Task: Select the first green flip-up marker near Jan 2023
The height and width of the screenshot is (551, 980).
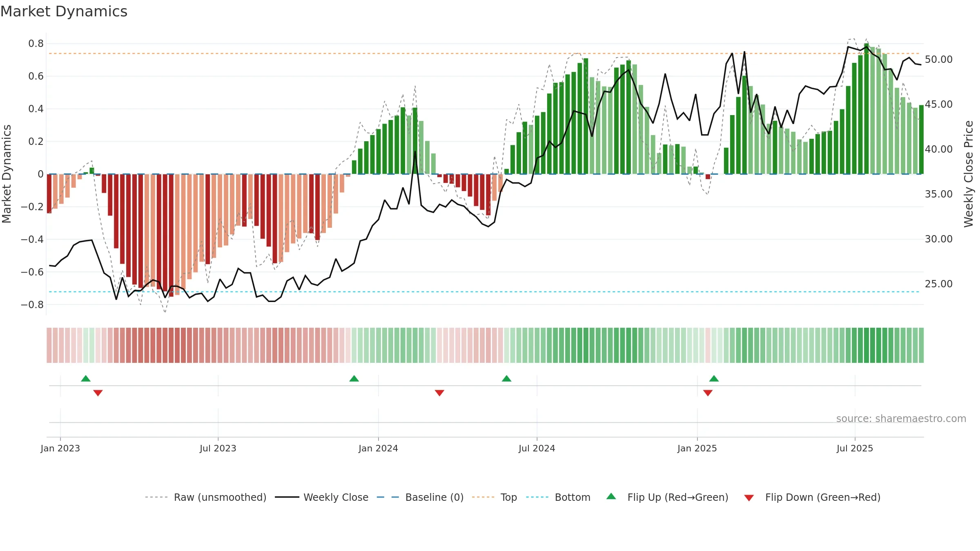Action: tap(86, 378)
